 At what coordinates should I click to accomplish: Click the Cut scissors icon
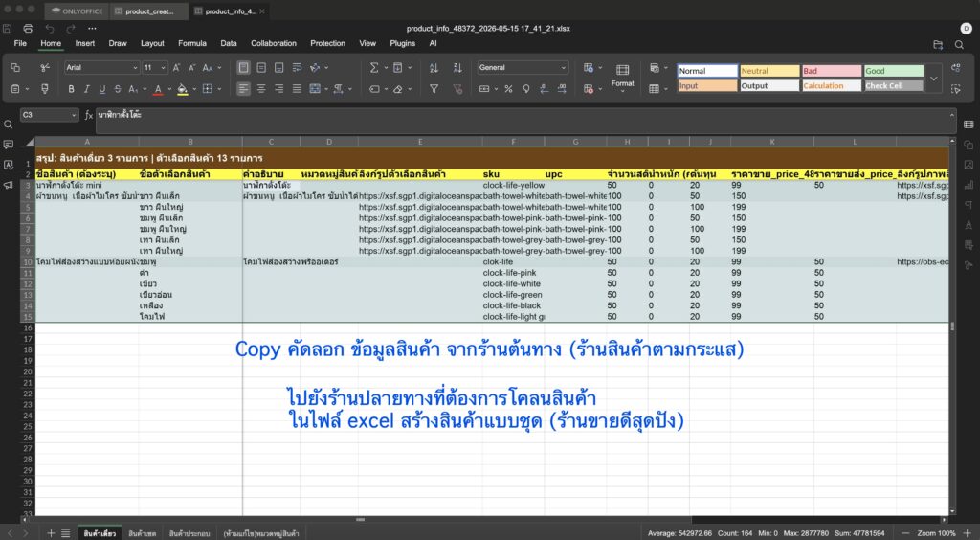tap(44, 67)
